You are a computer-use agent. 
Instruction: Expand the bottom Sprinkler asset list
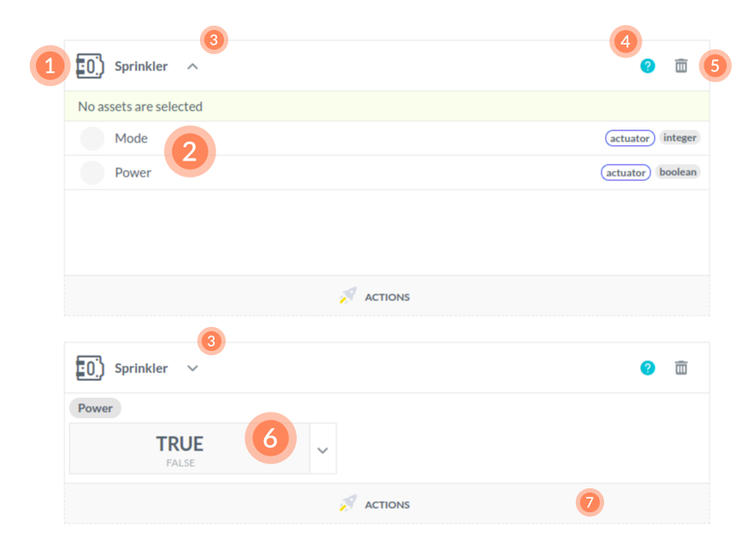click(192, 368)
